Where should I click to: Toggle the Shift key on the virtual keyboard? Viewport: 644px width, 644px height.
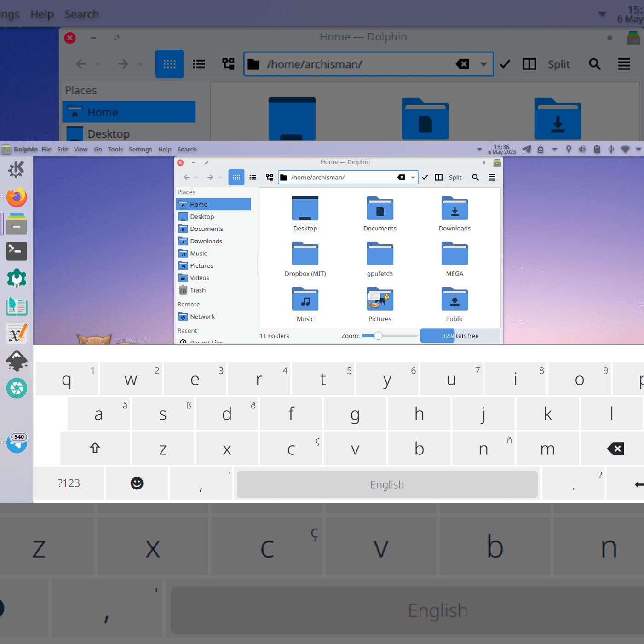pyautogui.click(x=95, y=448)
